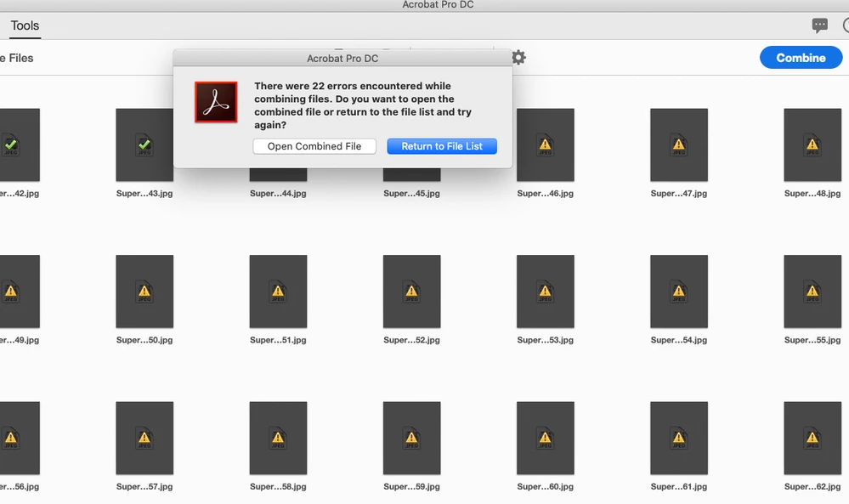The width and height of the screenshot is (849, 504).
Task: Select the Super...61.jpg thumbnail
Action: 679,438
